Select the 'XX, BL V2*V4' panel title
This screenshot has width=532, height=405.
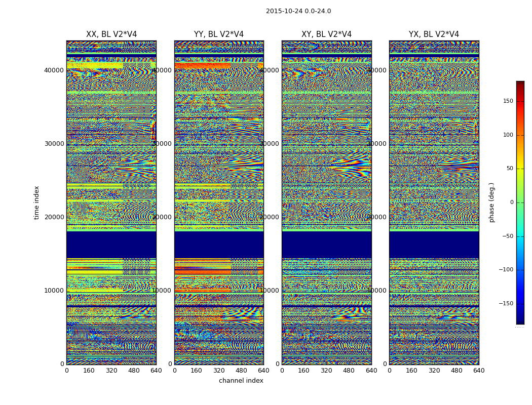coord(111,34)
